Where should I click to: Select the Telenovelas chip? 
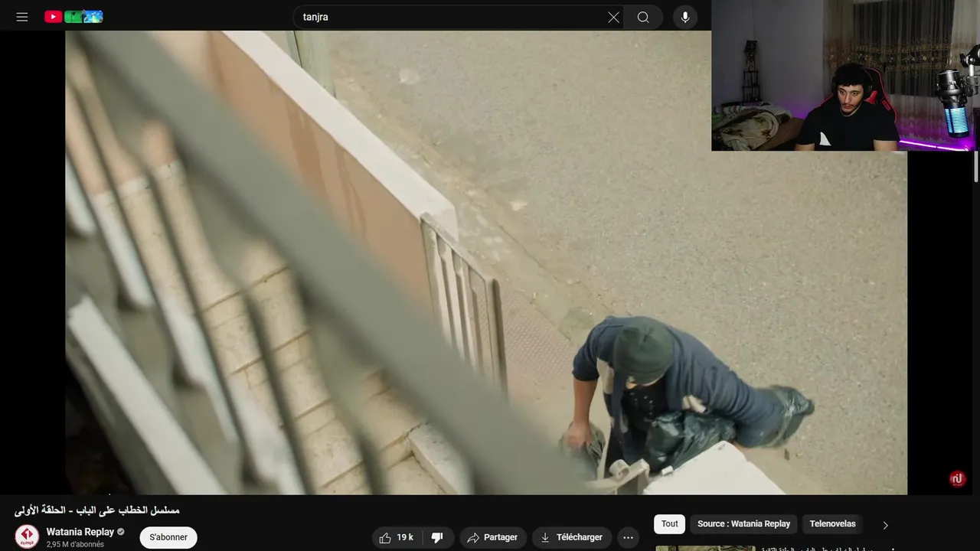coord(832,524)
